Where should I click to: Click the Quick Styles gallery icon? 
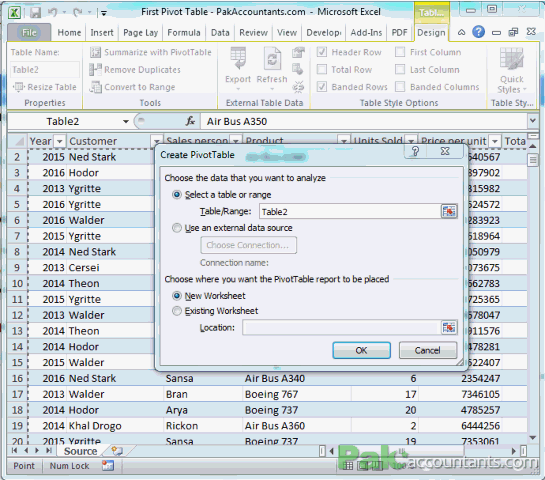[511, 59]
